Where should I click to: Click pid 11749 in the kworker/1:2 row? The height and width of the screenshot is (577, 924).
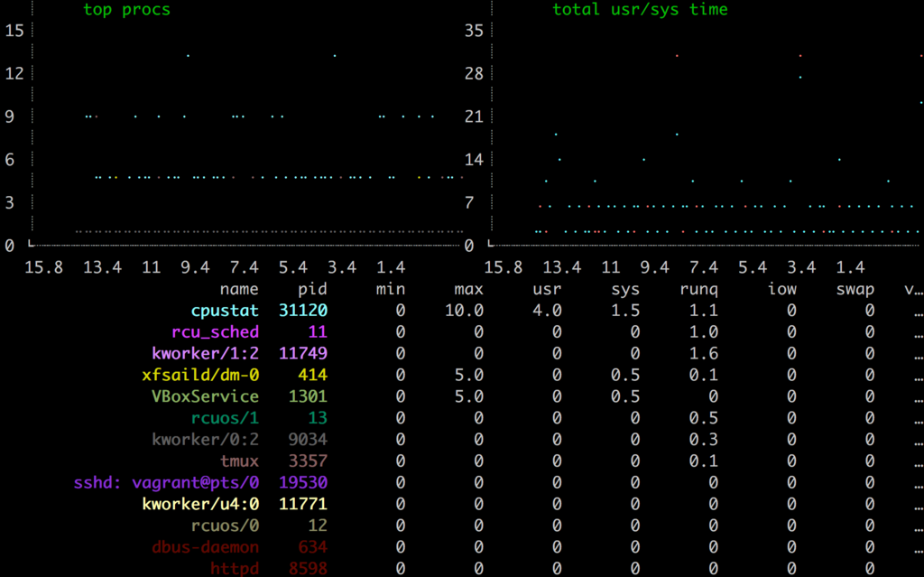(x=303, y=353)
